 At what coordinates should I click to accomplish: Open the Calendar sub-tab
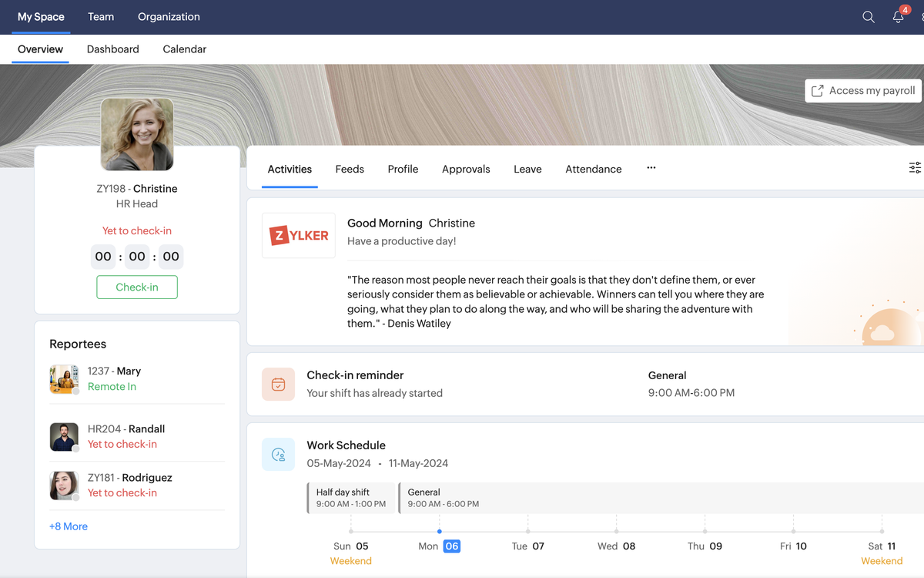click(185, 49)
